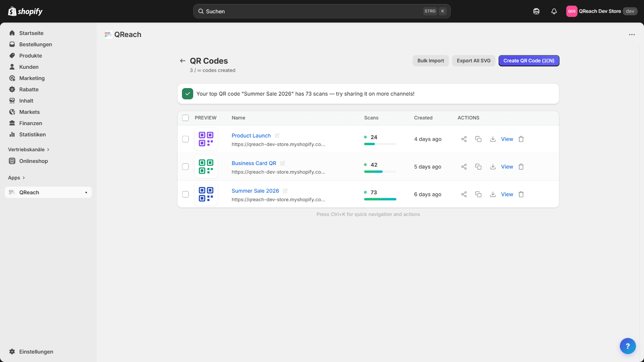The width and height of the screenshot is (644, 362).
Task: Tick the Business Card QR checkbox
Action: pos(186,167)
